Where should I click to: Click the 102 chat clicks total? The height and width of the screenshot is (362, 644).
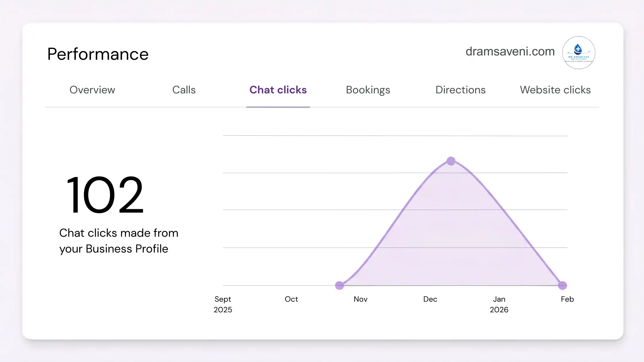105,195
